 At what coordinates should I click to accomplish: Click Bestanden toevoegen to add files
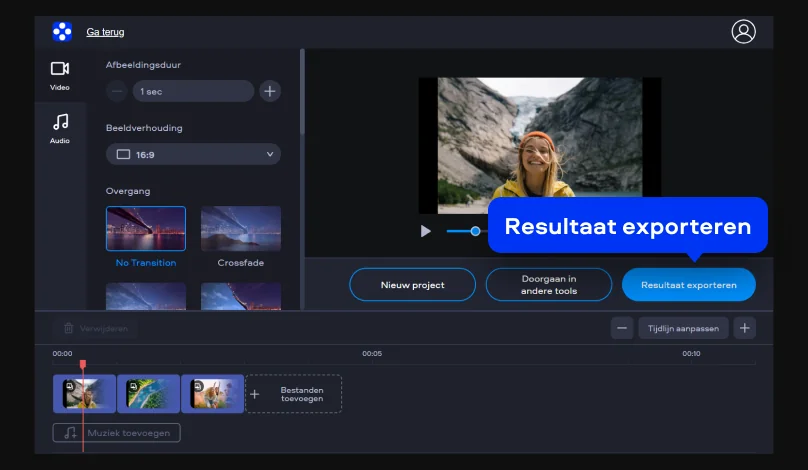[293, 394]
